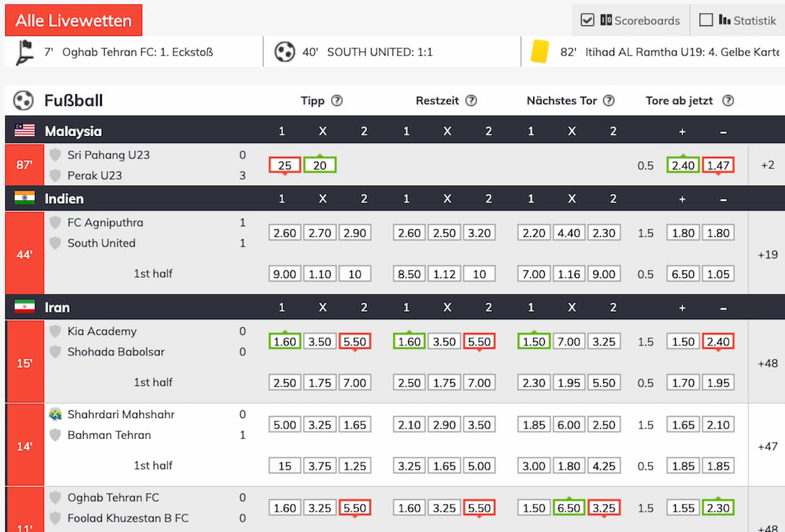Enable the Statistik checkbox
The height and width of the screenshot is (532, 785).
(706, 20)
